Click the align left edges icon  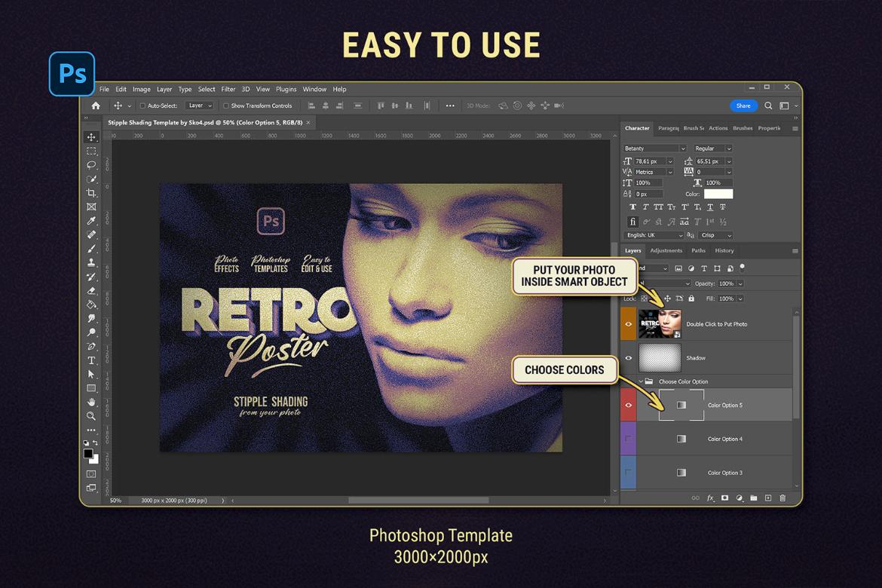(311, 106)
